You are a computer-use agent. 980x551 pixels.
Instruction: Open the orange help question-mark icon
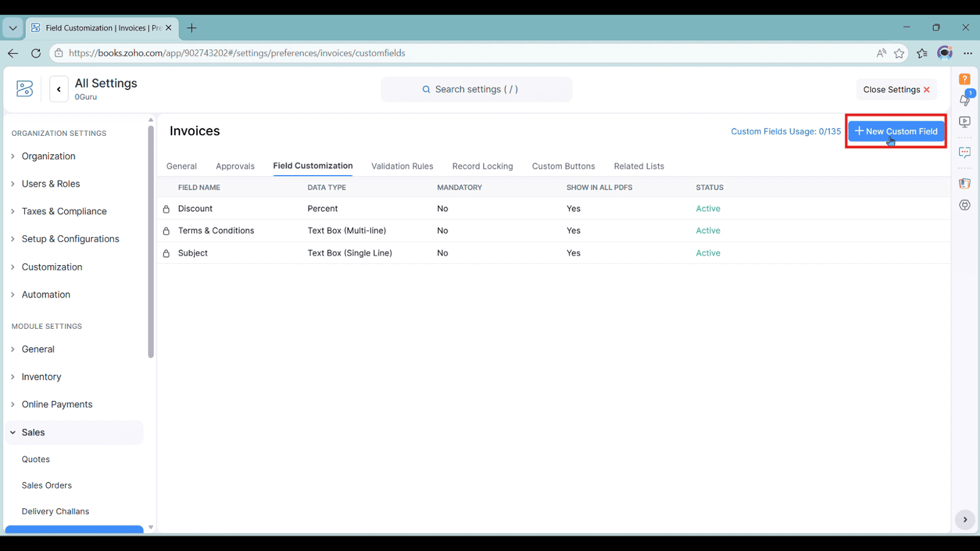coord(965,80)
